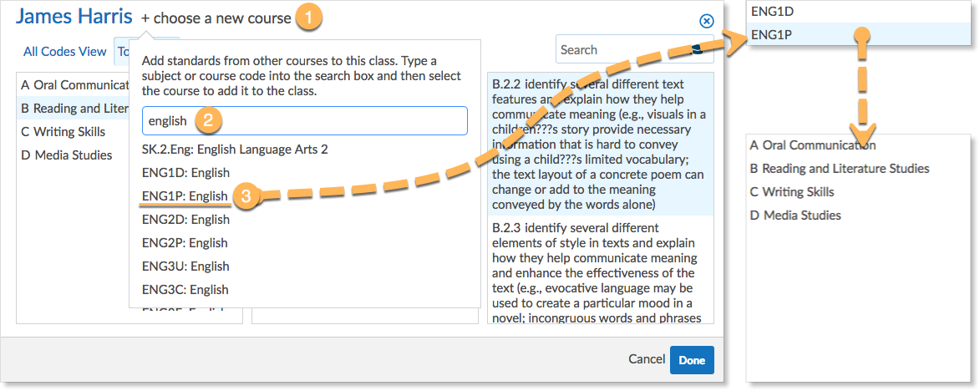Image resolution: width=980 pixels, height=391 pixels.
Task: Close the dialog with the circled X icon
Action: (706, 21)
